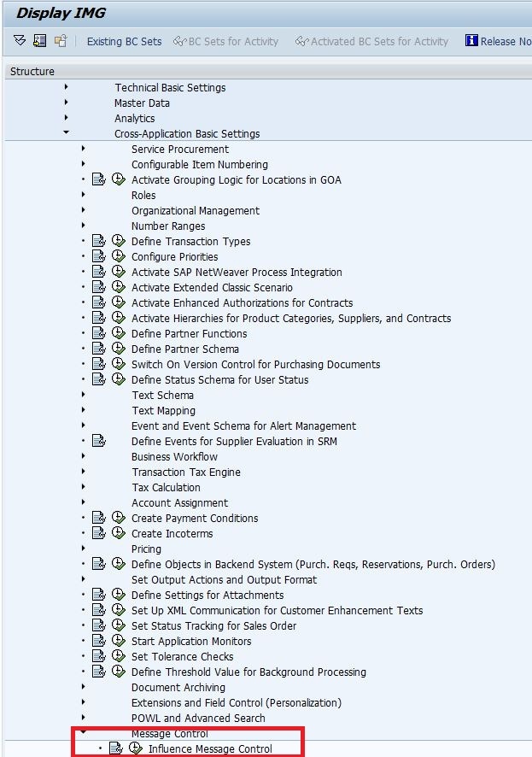Open BC Sets for Activity
532x757 pixels.
click(x=225, y=42)
